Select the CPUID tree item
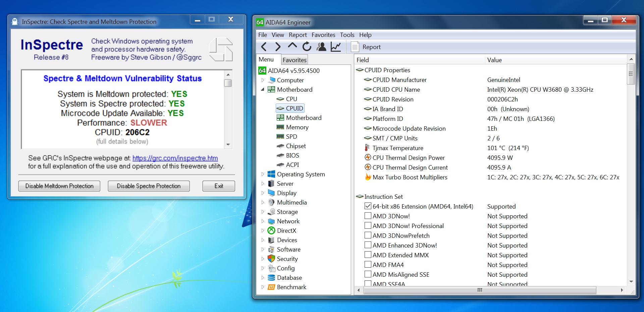This screenshot has height=312, width=644. click(x=290, y=108)
